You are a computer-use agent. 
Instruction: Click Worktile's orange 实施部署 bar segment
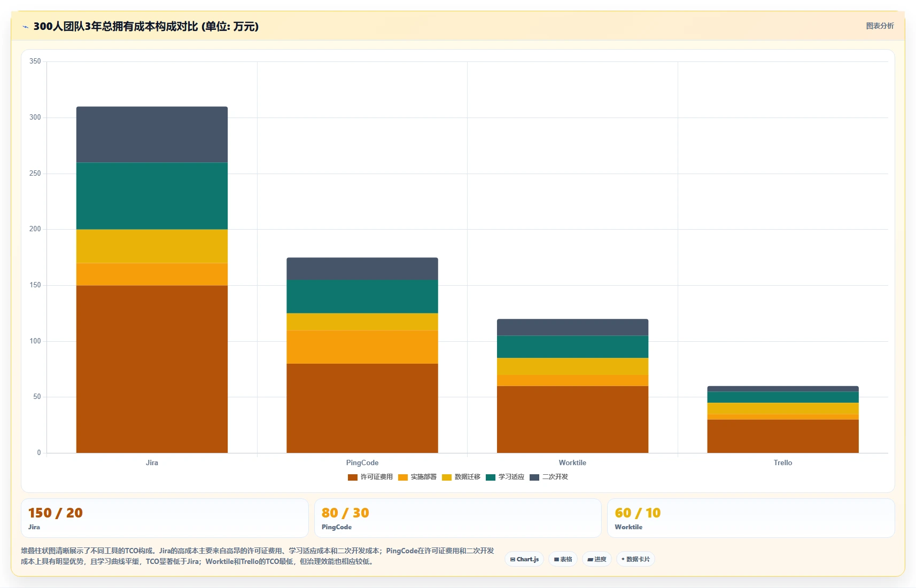point(572,380)
